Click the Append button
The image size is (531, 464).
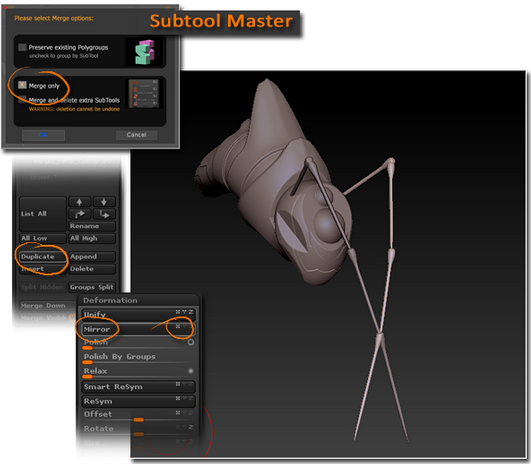[92, 256]
